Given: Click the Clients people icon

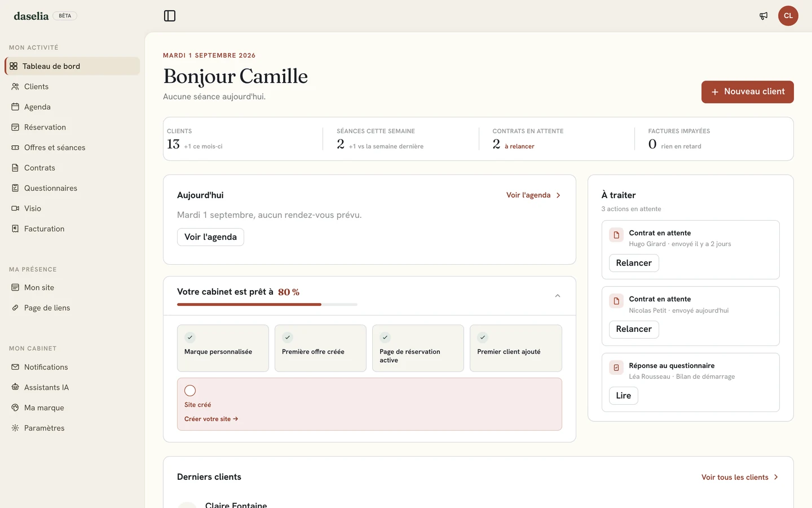Looking at the screenshot, I should click(x=15, y=86).
